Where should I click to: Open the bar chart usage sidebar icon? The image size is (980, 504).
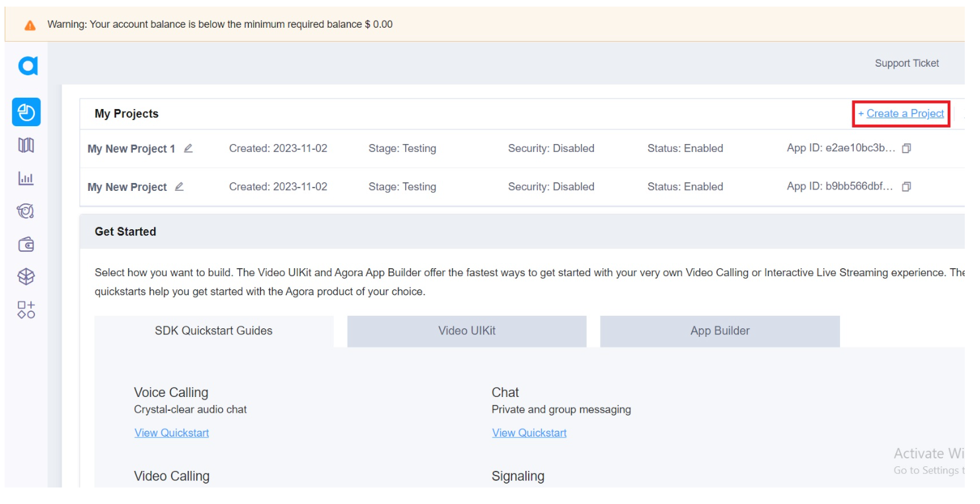(26, 178)
